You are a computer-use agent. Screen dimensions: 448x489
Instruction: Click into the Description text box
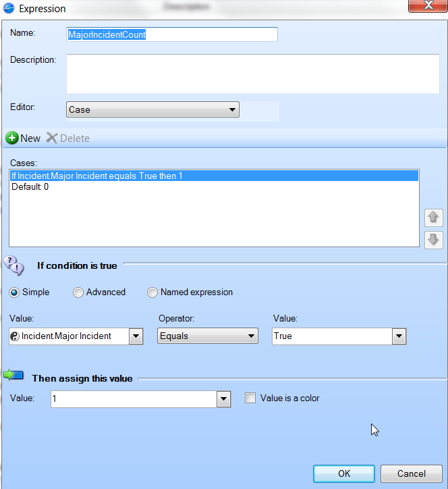click(252, 73)
